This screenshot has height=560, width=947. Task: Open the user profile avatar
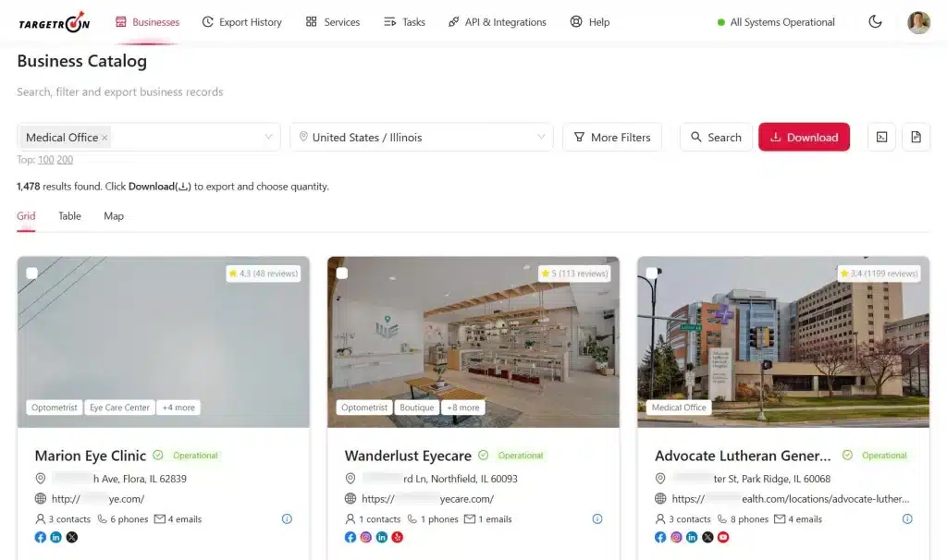click(918, 22)
